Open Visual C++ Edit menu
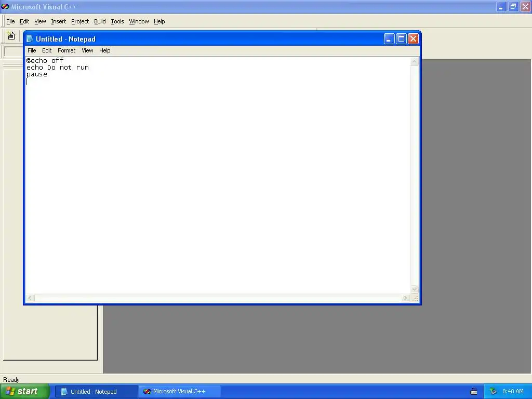532x399 pixels. coord(24,21)
